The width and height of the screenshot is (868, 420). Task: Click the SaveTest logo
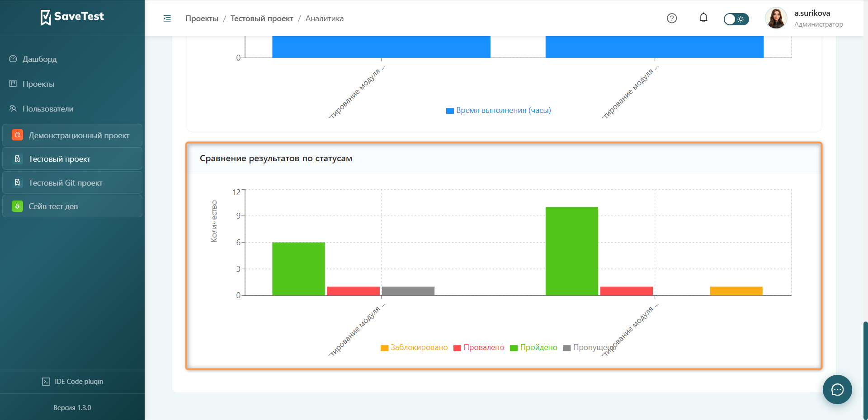coord(72,17)
